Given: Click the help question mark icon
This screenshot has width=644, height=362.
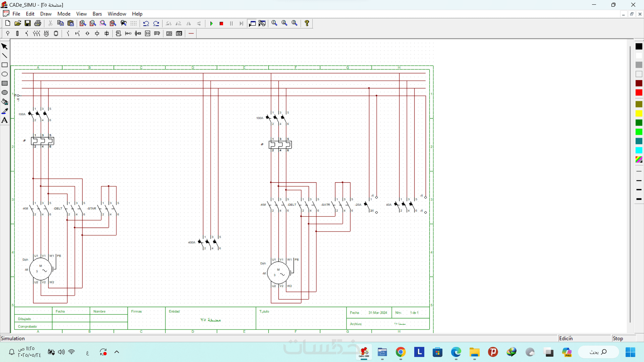Looking at the screenshot, I should [307, 23].
